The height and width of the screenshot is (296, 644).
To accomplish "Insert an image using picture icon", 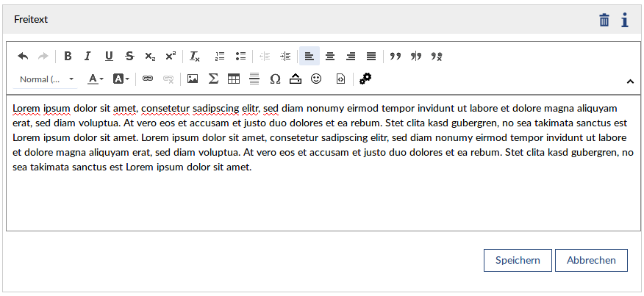I will pos(193,79).
